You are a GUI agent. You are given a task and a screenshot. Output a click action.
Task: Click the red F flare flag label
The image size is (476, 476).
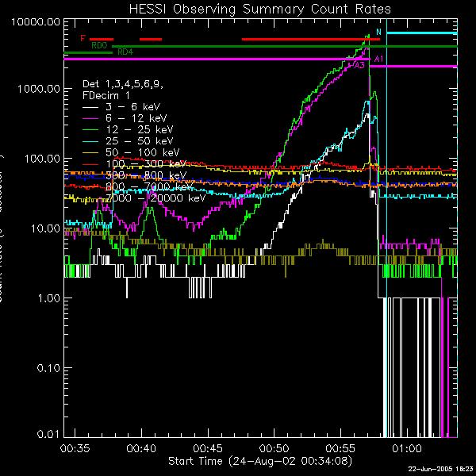pyautogui.click(x=83, y=38)
